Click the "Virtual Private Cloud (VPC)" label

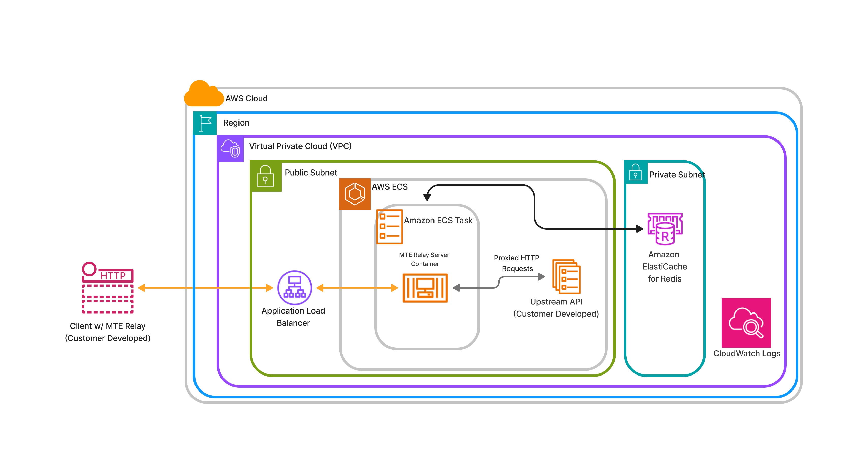click(x=300, y=146)
